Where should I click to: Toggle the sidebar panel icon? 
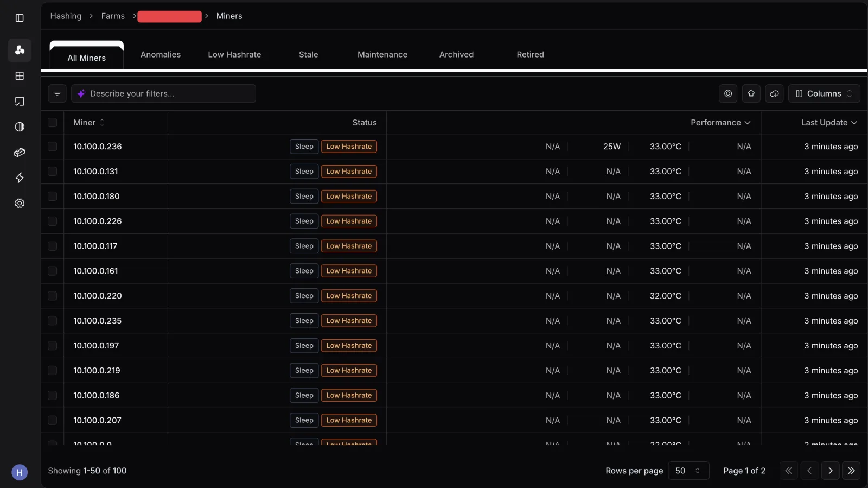pyautogui.click(x=20, y=18)
